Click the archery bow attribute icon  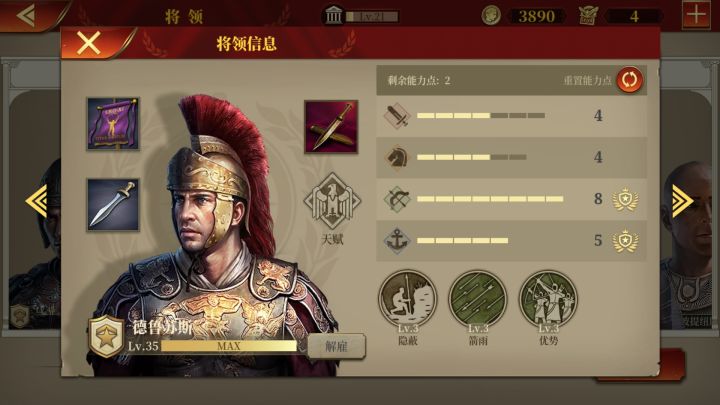point(397,199)
